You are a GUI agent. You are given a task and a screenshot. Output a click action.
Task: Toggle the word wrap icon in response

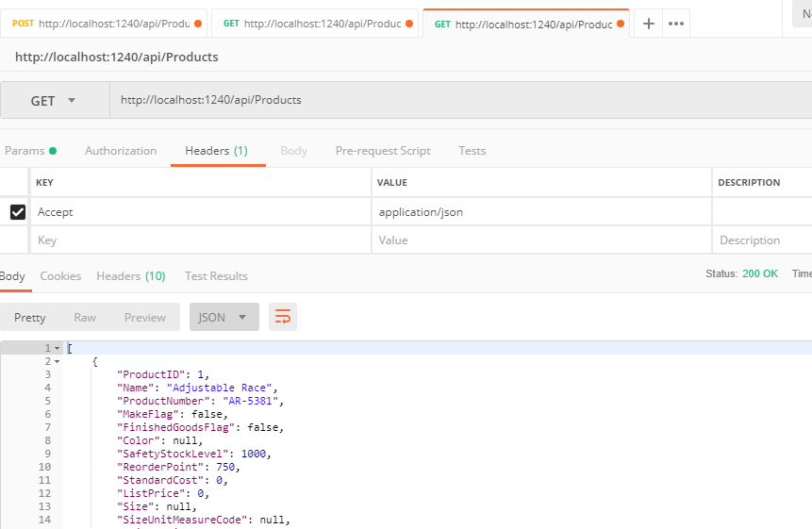pyautogui.click(x=283, y=318)
